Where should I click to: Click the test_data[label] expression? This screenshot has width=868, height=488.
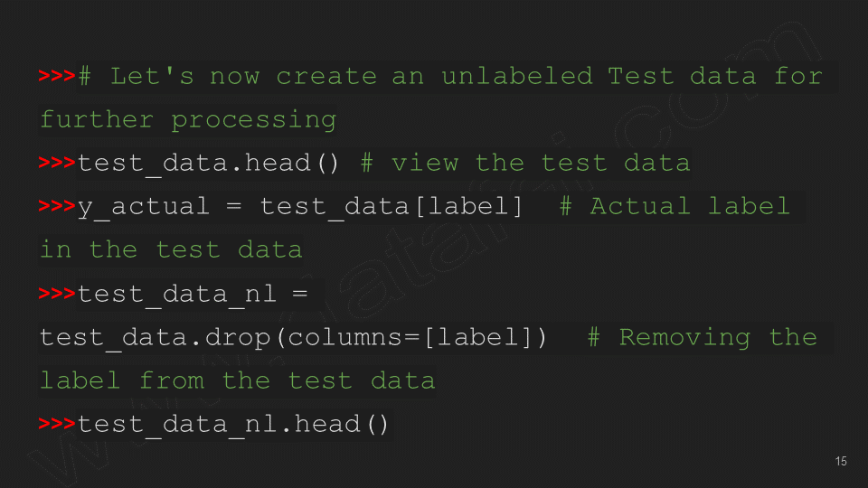391,207
